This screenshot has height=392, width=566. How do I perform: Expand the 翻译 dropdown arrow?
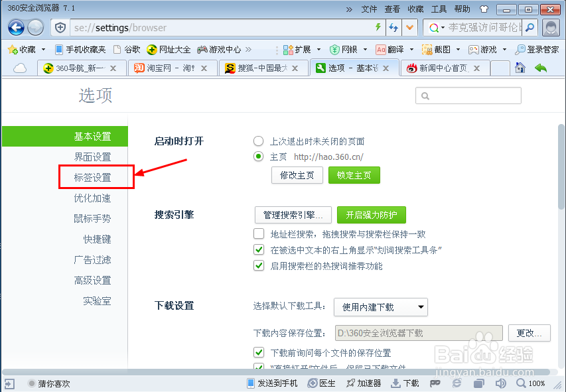411,50
